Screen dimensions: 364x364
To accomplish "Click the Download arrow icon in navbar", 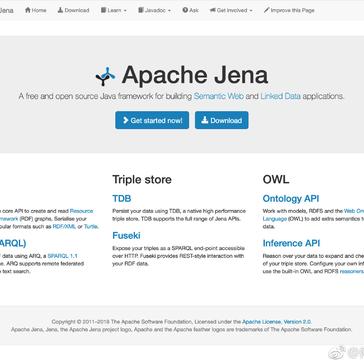I will [60, 10].
